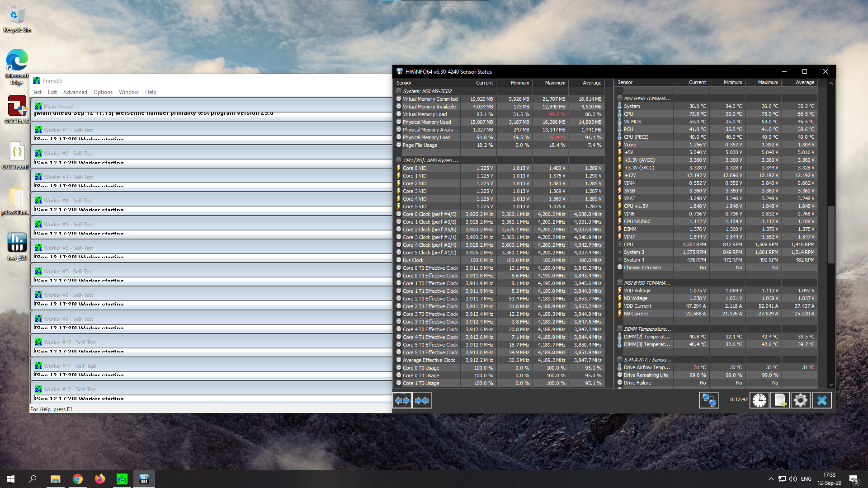Select the 'DIMM Temperature' section header

coord(717,329)
